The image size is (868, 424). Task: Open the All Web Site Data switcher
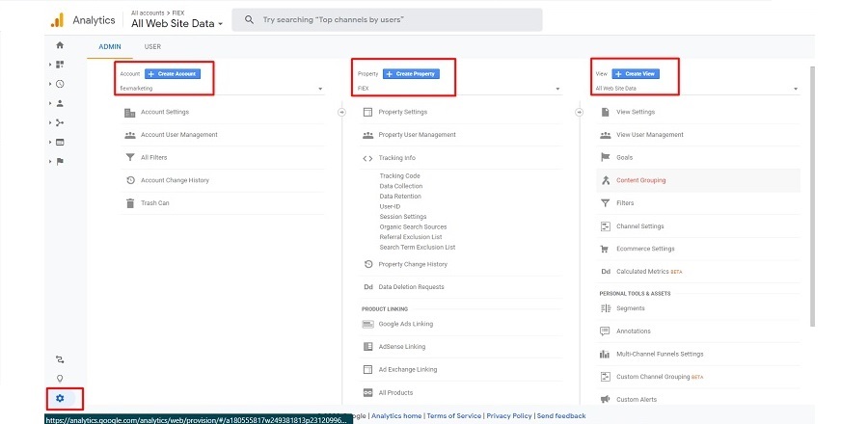(x=177, y=22)
